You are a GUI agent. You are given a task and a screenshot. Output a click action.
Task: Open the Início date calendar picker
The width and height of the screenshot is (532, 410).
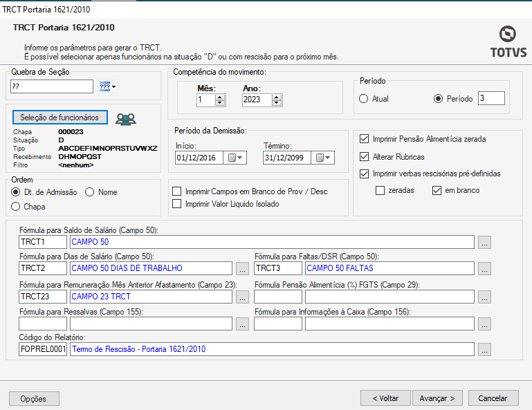(236, 158)
